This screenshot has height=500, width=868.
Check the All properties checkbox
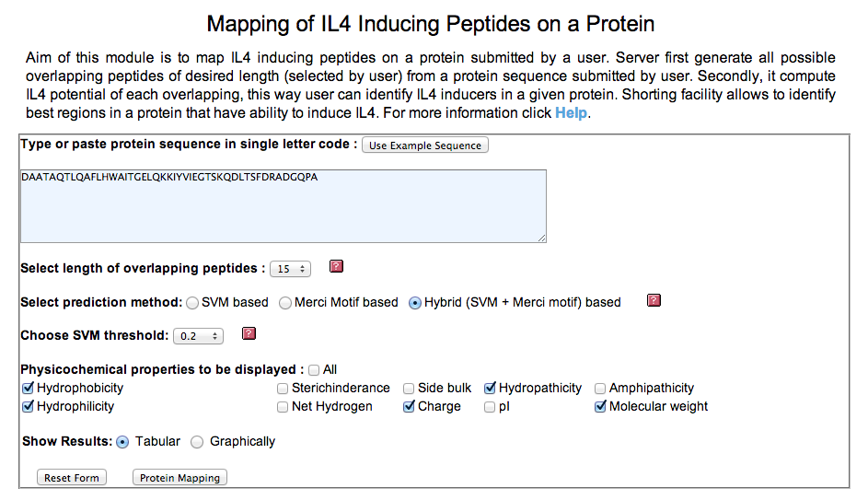(x=315, y=369)
